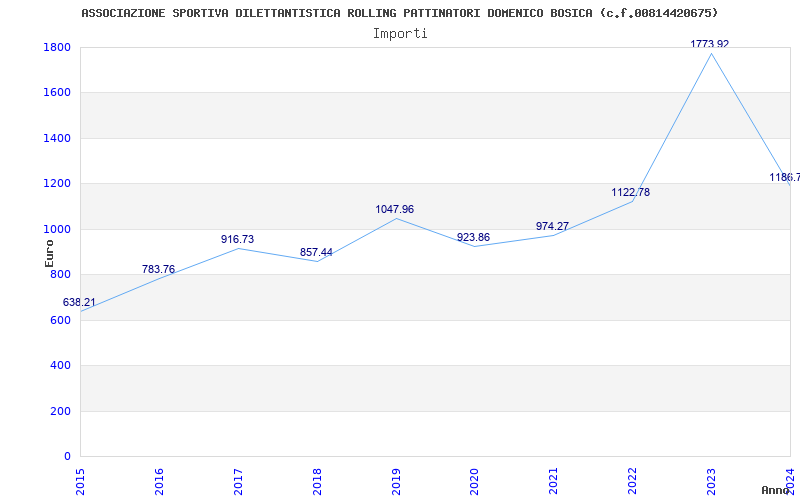Image resolution: width=800 pixels, height=500 pixels.
Task: Click the 2023 x-axis tick label
Action: click(x=711, y=482)
